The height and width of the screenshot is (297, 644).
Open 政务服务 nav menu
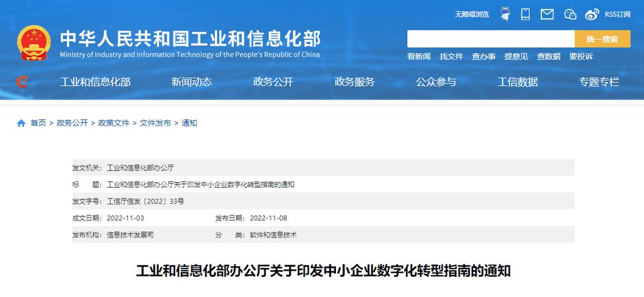(354, 82)
